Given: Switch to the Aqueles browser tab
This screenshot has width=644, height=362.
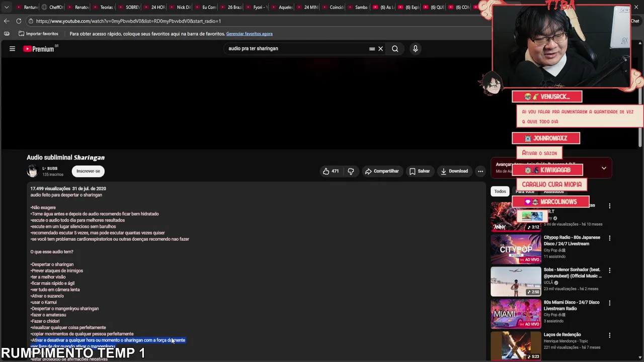Looking at the screenshot, I should pos(282,7).
